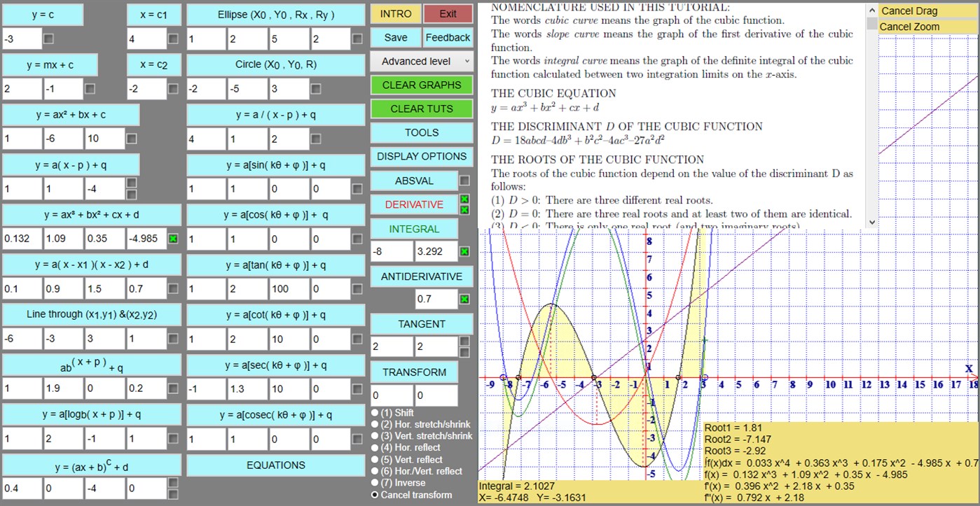Open the TOOLS panel
The image size is (980, 506).
click(x=421, y=132)
